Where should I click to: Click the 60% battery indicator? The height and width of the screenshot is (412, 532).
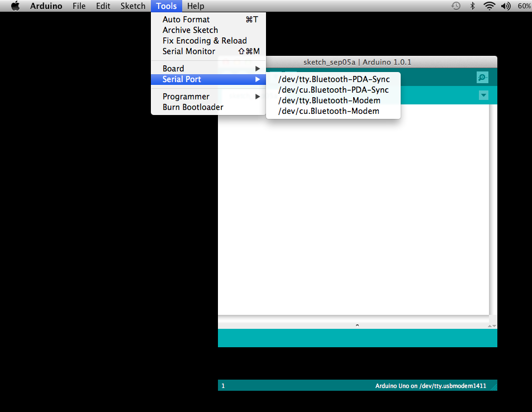524,6
